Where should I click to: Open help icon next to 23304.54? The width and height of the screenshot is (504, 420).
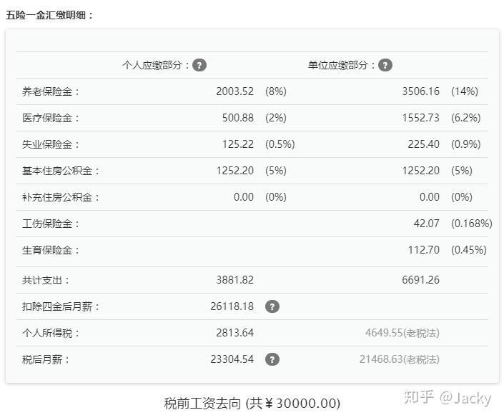tap(272, 359)
